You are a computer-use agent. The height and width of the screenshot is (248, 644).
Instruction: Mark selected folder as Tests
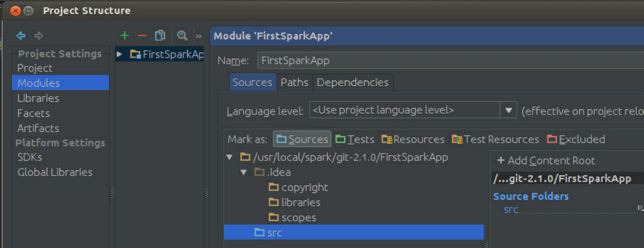[x=355, y=139]
